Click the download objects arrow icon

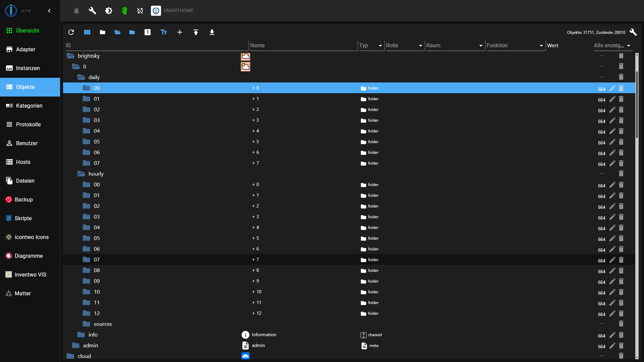(x=212, y=32)
